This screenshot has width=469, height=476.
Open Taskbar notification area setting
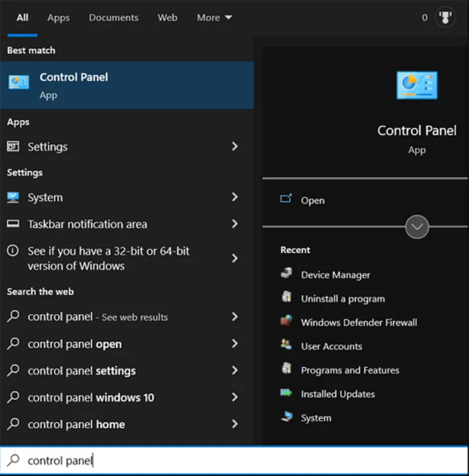pos(127,224)
